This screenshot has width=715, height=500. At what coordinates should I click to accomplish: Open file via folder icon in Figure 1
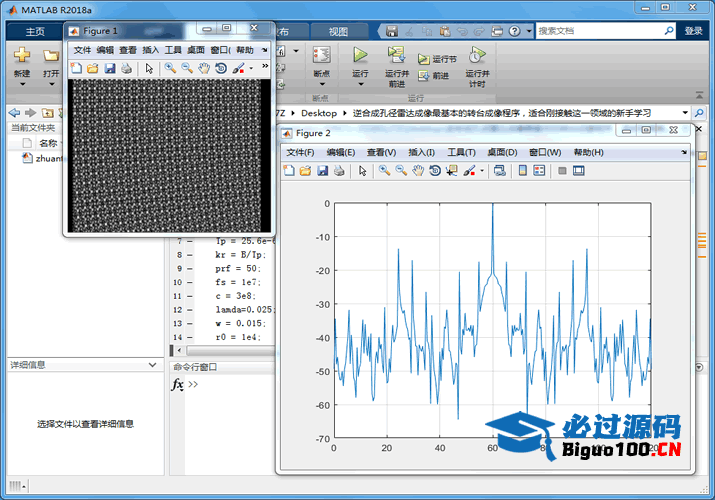pyautogui.click(x=93, y=69)
